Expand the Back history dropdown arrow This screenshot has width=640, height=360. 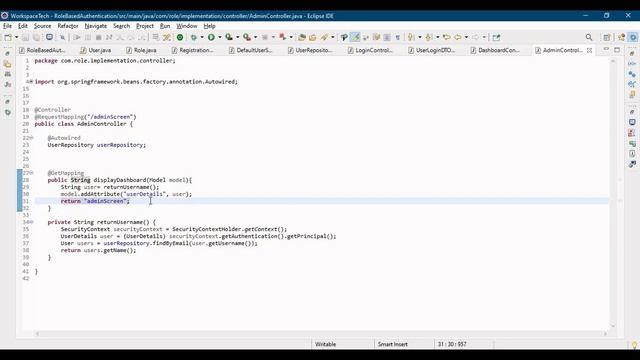click(466, 37)
